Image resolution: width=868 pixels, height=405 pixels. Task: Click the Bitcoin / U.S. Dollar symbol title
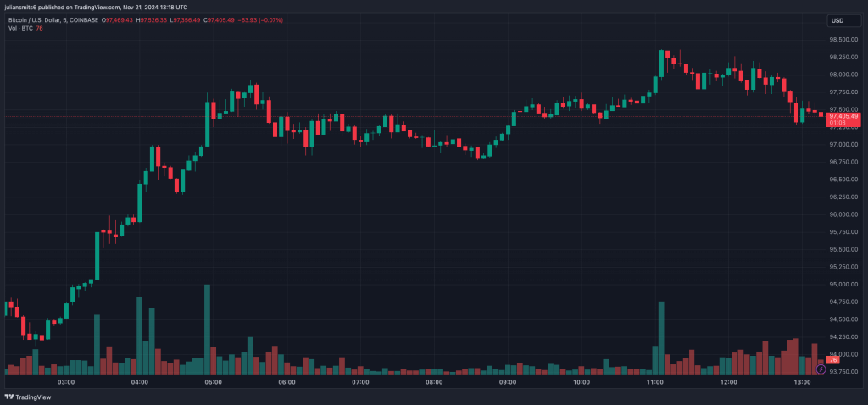click(x=53, y=20)
